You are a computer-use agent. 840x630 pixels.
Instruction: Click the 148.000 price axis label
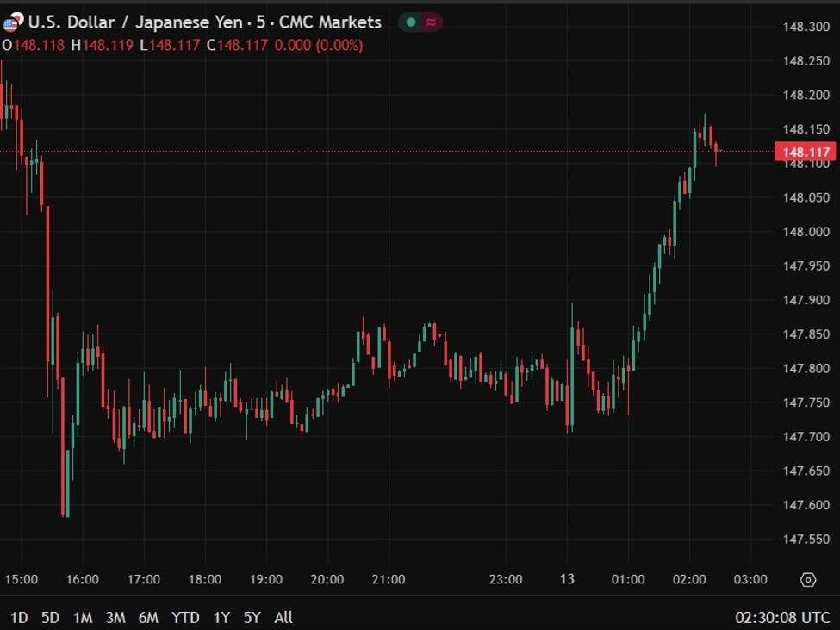806,232
